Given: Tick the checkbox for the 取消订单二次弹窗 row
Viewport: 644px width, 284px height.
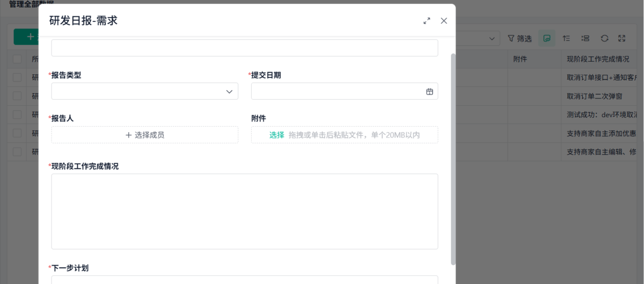Looking at the screenshot, I should coord(17,96).
